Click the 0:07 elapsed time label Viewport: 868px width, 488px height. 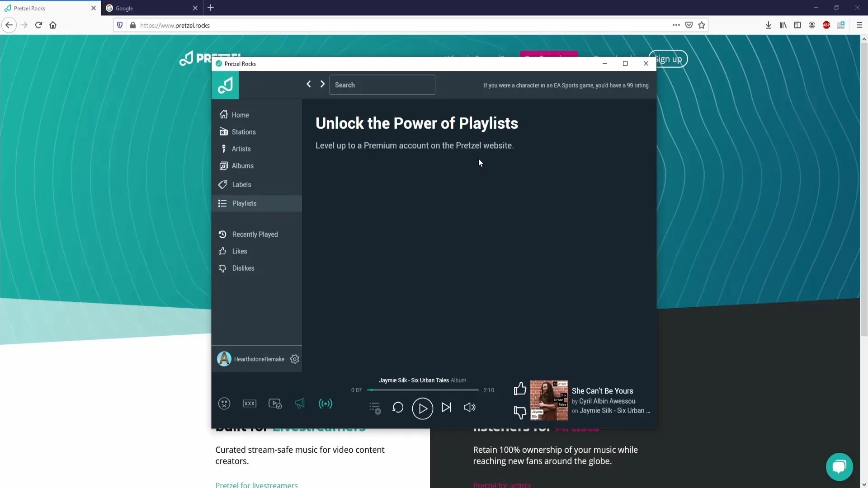point(356,390)
